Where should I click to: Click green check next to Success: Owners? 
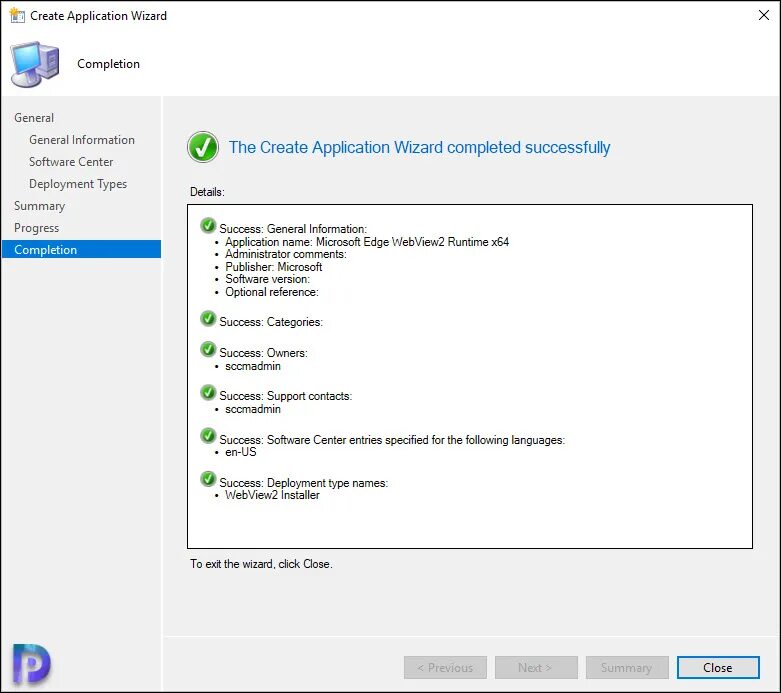208,349
